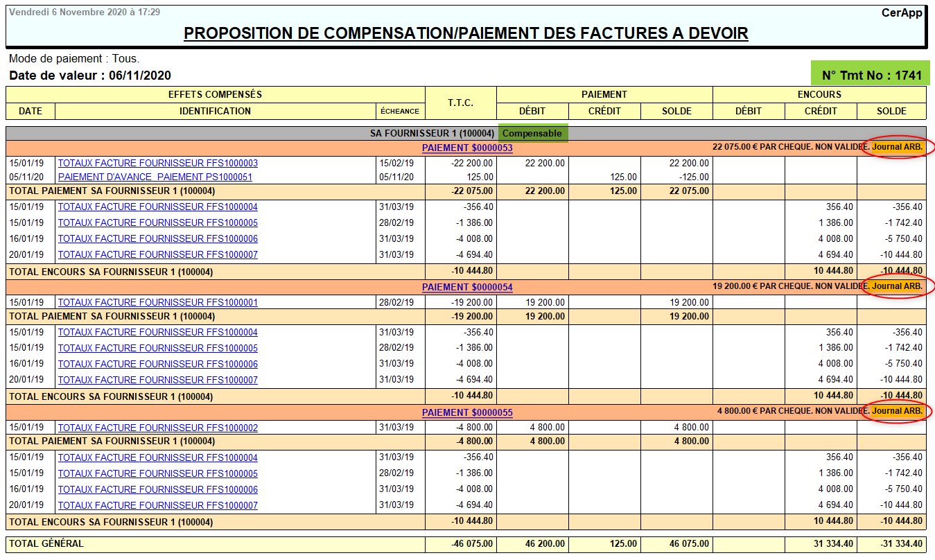Image resolution: width=935 pixels, height=560 pixels.
Task: Open the PAIEMENT $0000055 link
Action: point(467,412)
